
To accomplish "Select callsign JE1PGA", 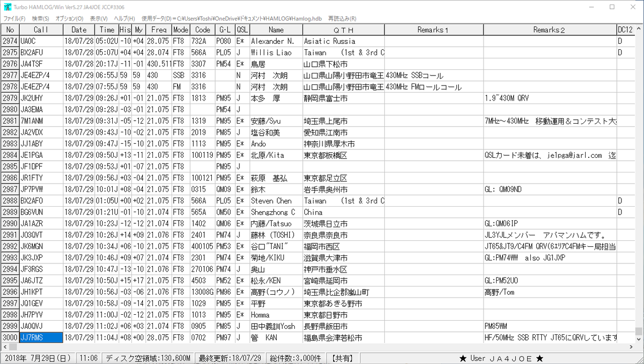I will pyautogui.click(x=41, y=155).
